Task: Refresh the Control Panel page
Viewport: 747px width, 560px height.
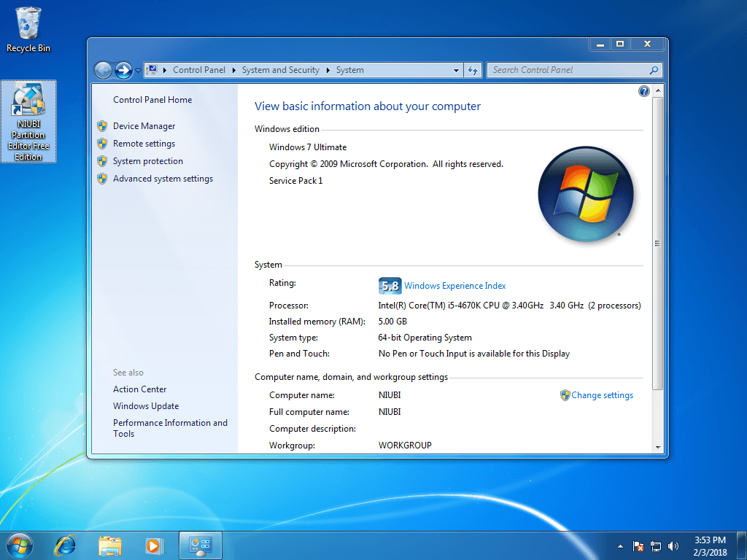Action: pos(473,71)
